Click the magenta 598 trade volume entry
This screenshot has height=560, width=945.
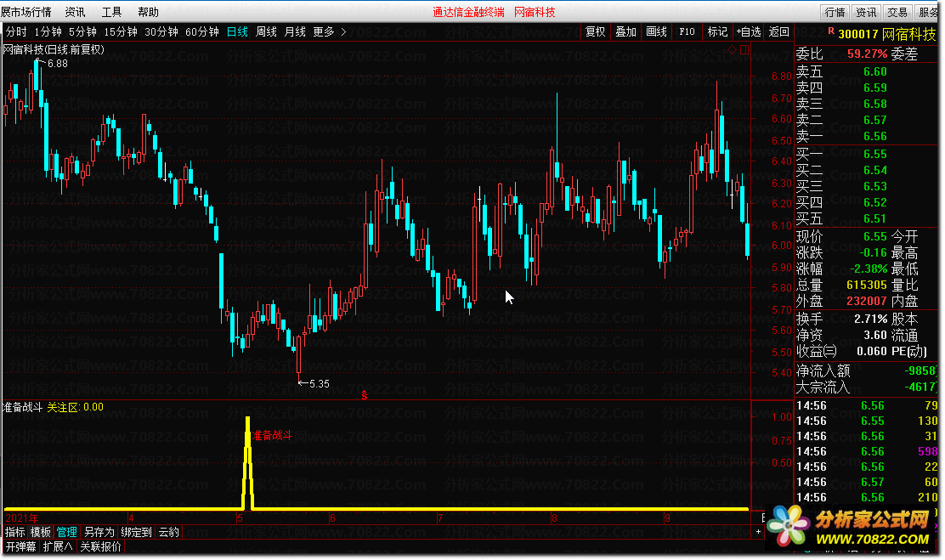[x=927, y=451]
